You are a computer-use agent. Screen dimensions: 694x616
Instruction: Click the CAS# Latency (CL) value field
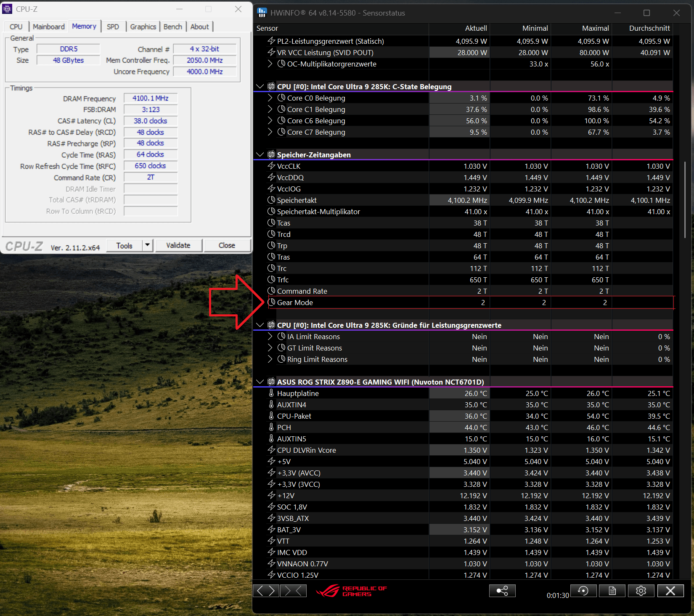pos(151,121)
